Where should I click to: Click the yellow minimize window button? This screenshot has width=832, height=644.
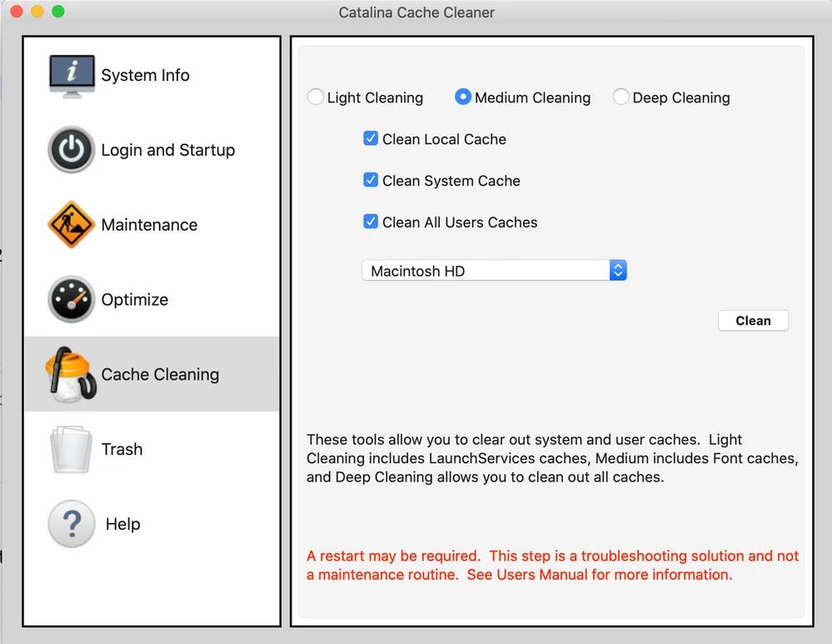point(37,11)
